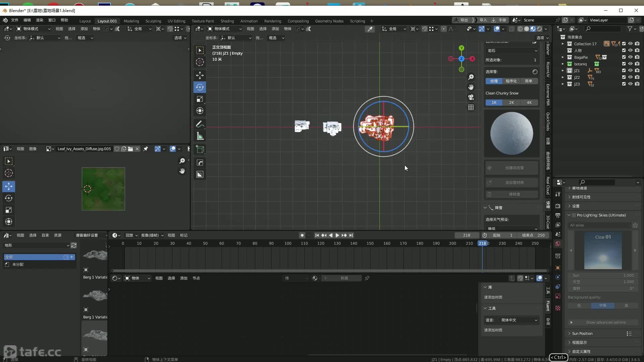Toggle visibility eye of Collection 17
644x362 pixels.
pyautogui.click(x=630, y=44)
